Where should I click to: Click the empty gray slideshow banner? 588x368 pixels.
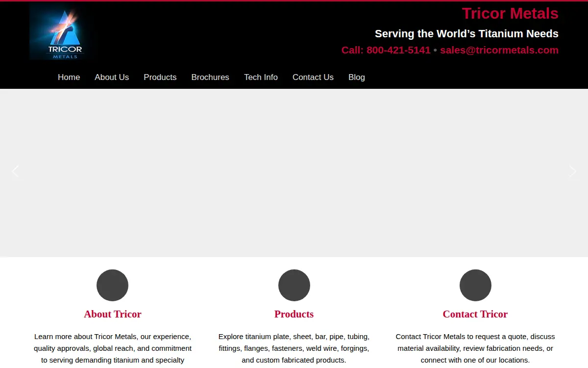pos(294,173)
